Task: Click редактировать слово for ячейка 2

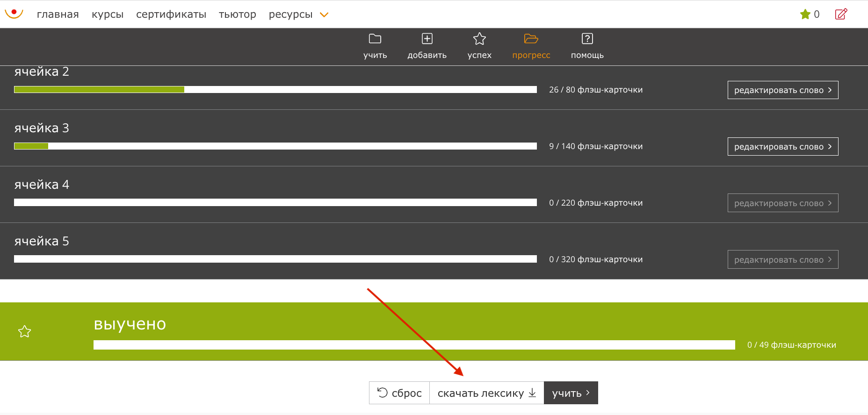Action: pyautogui.click(x=783, y=90)
